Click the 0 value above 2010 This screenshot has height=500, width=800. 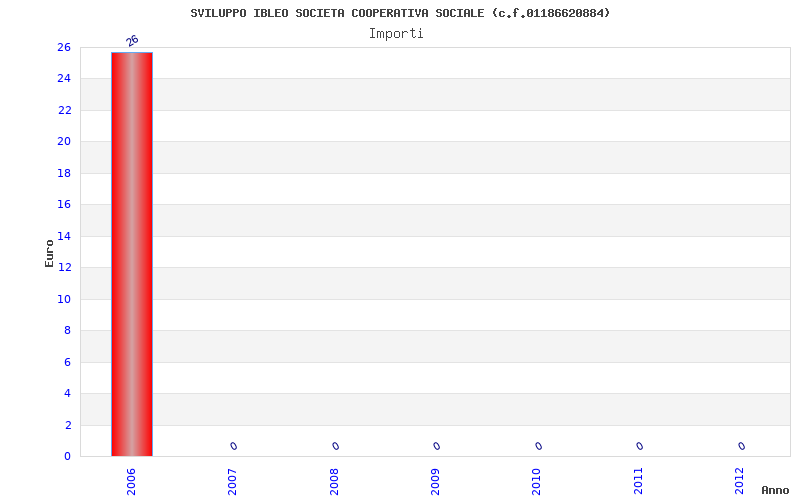(x=539, y=446)
